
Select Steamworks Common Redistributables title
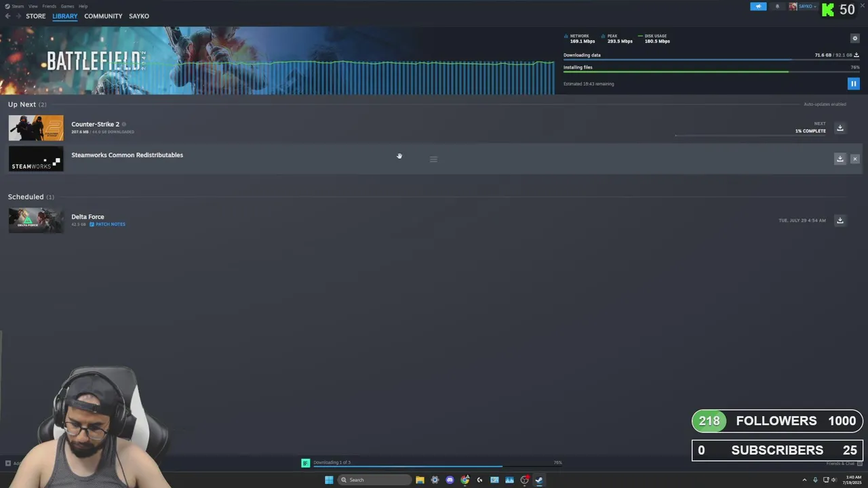(x=127, y=155)
